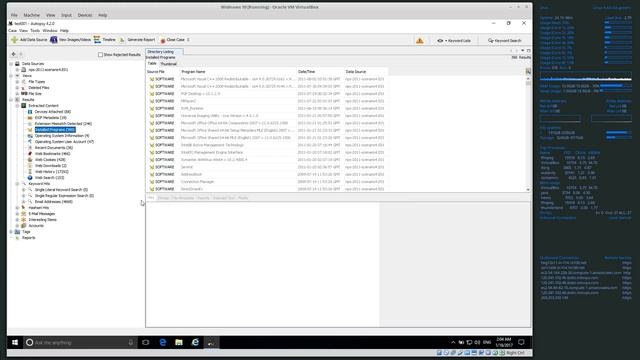Click the Generate Report toolbar icon
Viewport: 640px width, 360px height.
pyautogui.click(x=122, y=40)
